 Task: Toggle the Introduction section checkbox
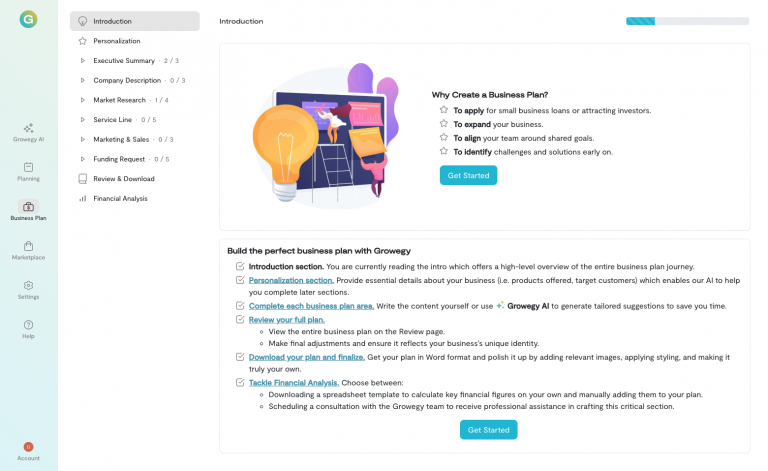click(x=240, y=266)
